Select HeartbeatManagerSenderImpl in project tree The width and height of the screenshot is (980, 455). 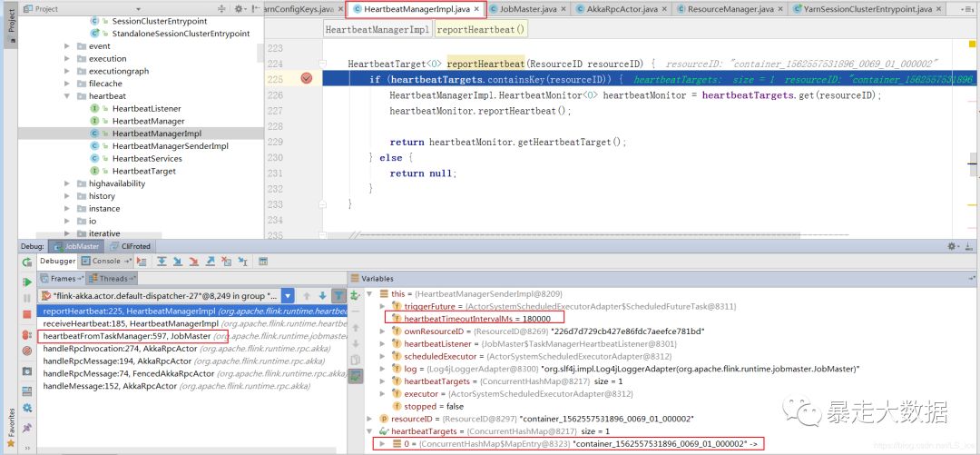[x=170, y=146]
